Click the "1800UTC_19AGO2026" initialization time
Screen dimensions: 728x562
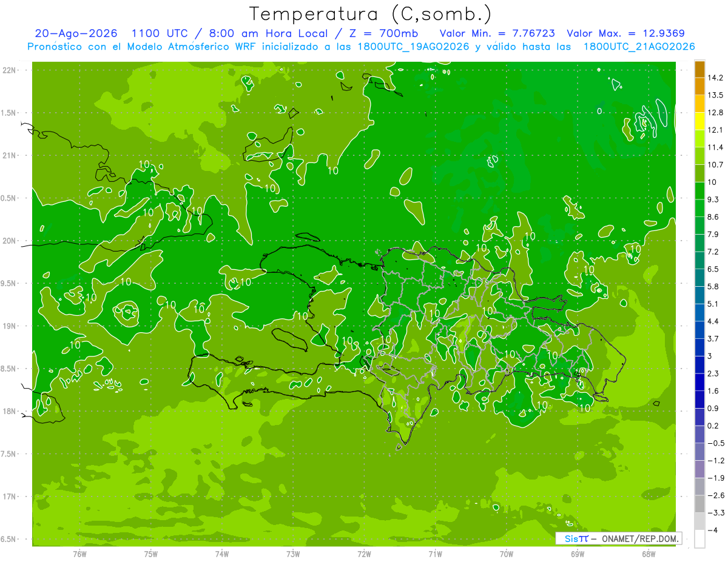coord(414,47)
